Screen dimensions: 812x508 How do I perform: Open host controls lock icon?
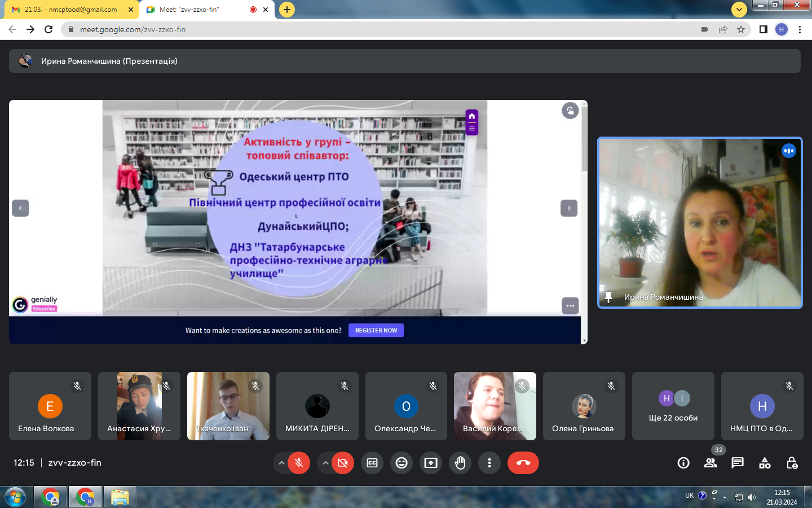click(x=792, y=463)
